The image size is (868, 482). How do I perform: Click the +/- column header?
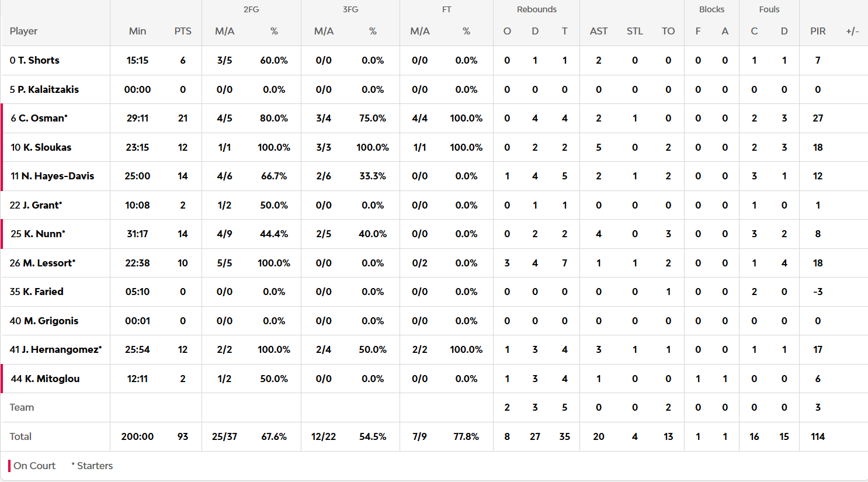tap(852, 31)
